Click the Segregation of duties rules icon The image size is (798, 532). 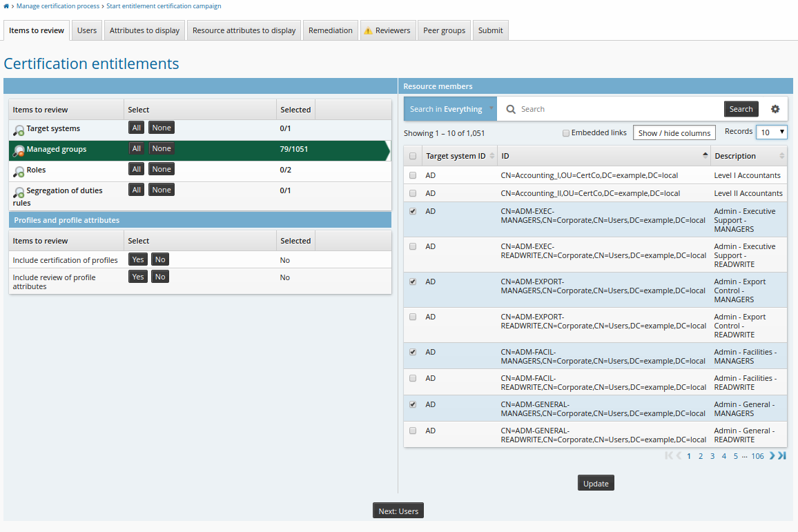19,193
